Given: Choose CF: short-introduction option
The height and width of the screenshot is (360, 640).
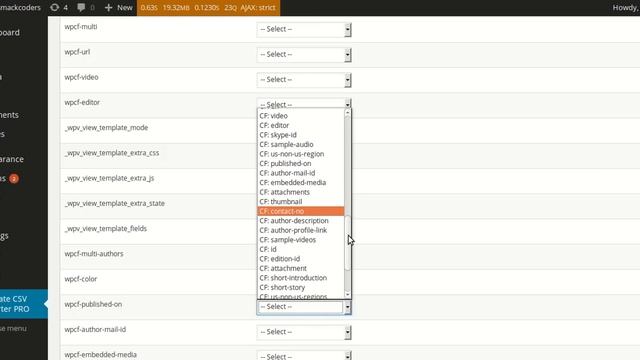Looking at the screenshot, I should (301, 278).
